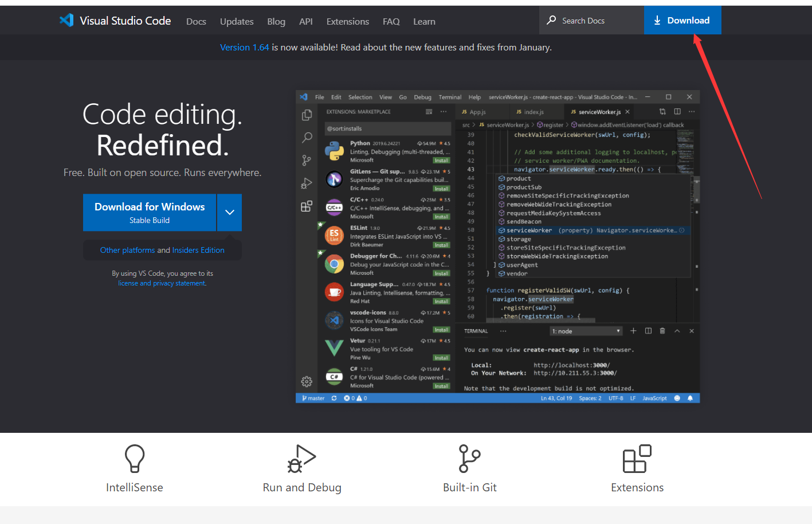812x524 pixels.
Task: Open the Other platforms link
Action: coord(127,250)
